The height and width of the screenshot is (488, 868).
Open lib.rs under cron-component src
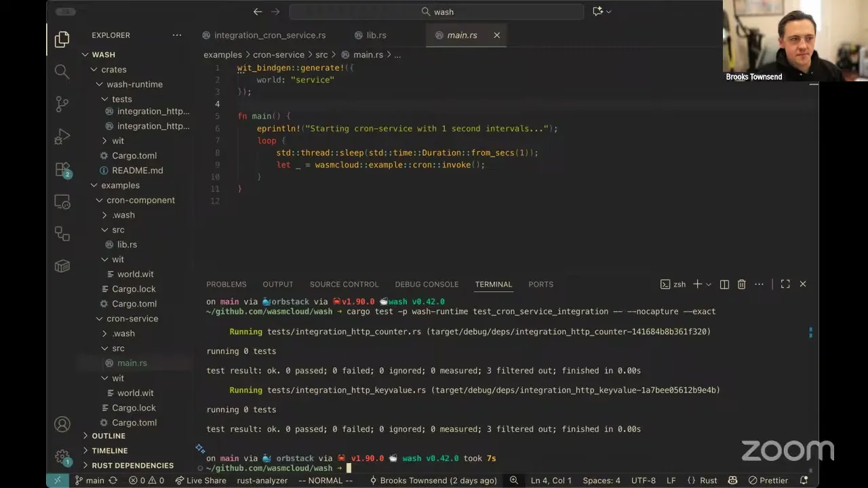(x=127, y=245)
